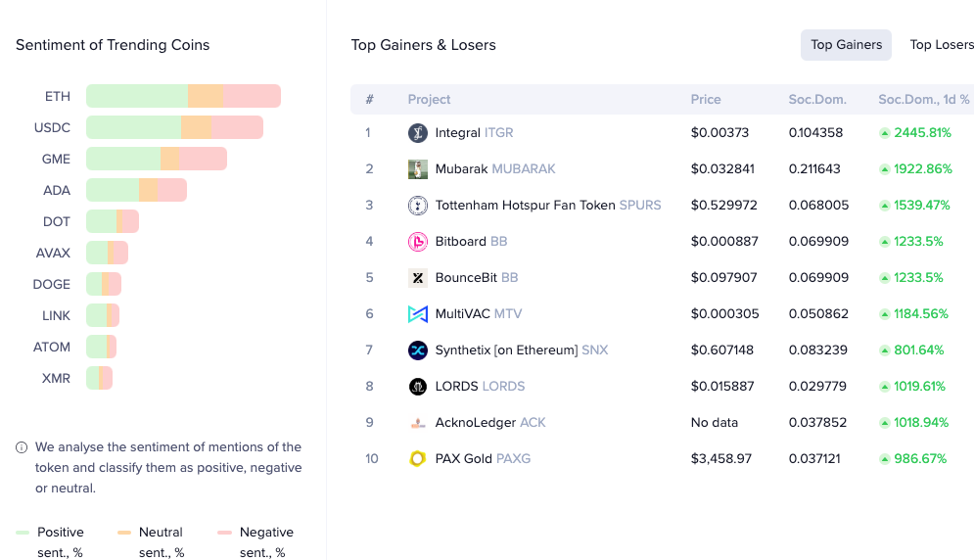Click the # column header
The image size is (974, 560).
point(370,100)
